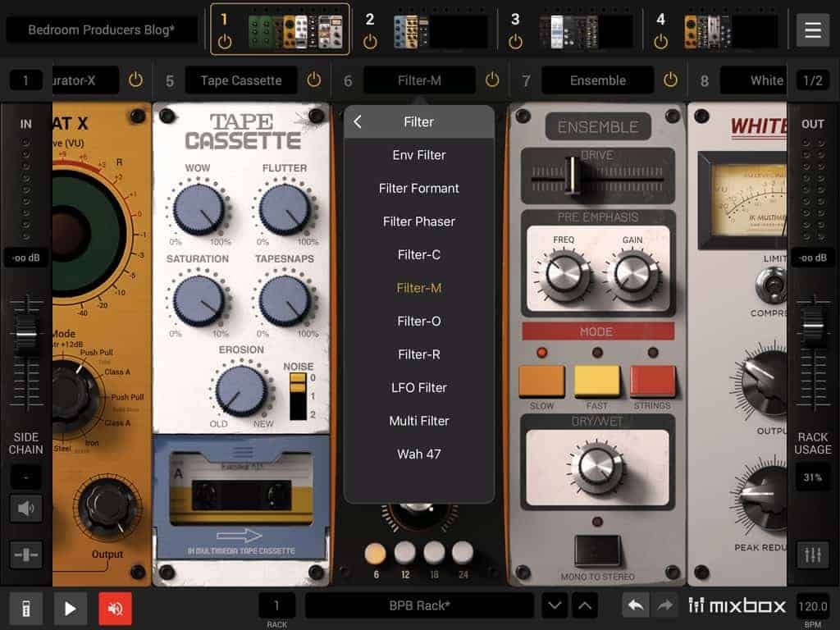Choose Env Filter from the list
This screenshot has width=840, height=630.
(419, 155)
